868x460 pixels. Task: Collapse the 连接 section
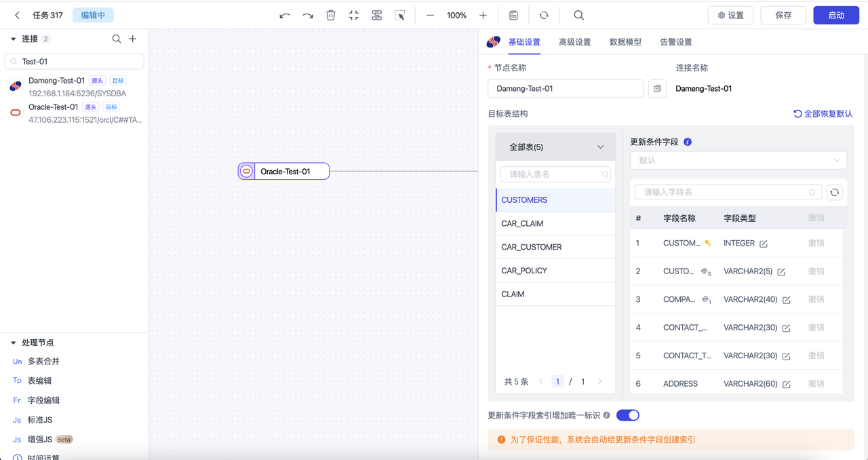tap(13, 39)
